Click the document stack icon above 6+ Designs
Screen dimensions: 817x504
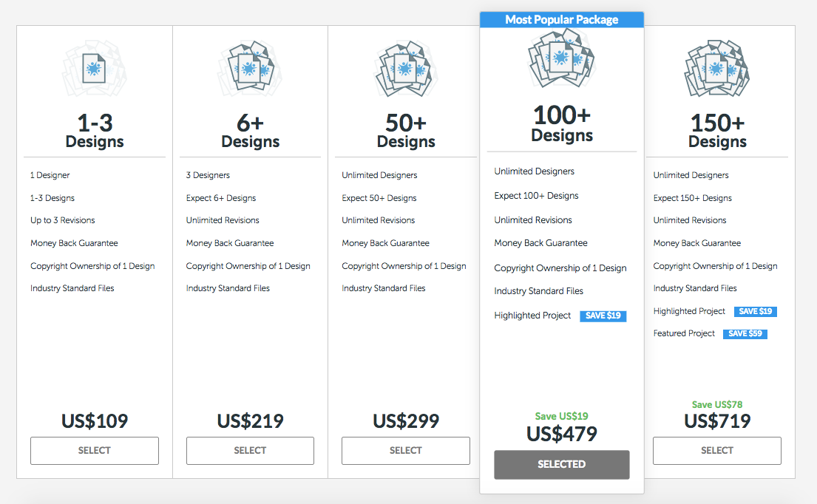[250, 69]
